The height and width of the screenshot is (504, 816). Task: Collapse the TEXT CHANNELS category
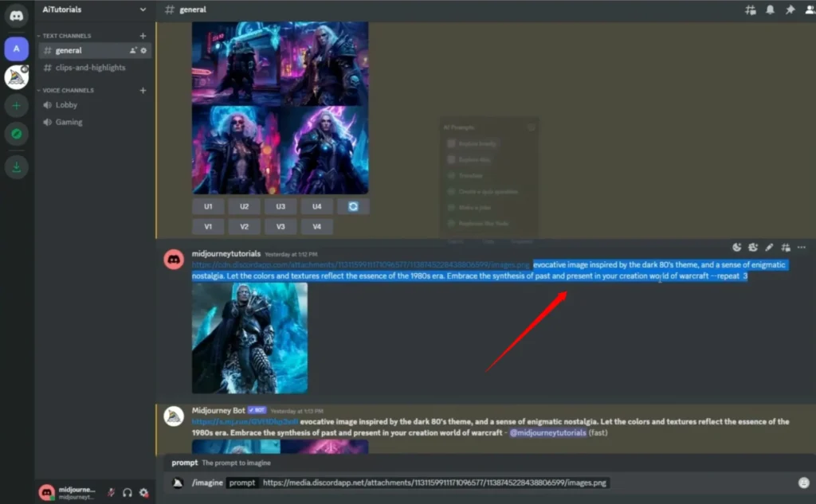click(64, 36)
